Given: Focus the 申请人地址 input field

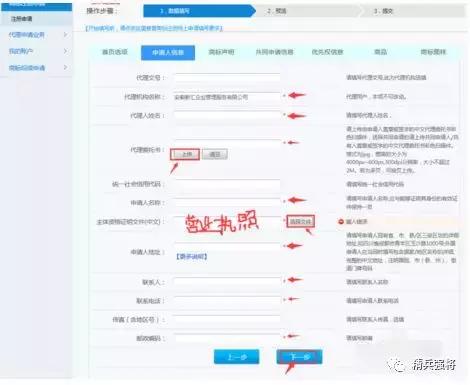Looking at the screenshot, I should (227, 246).
